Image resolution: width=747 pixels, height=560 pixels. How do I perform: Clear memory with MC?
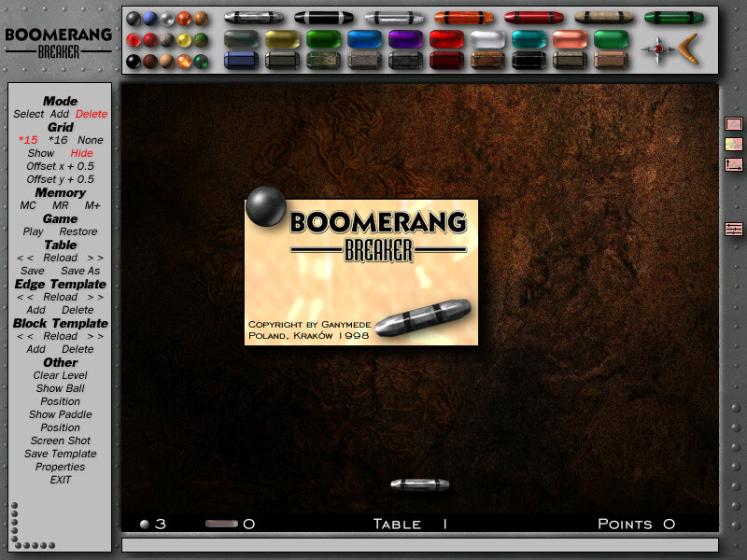[28, 205]
